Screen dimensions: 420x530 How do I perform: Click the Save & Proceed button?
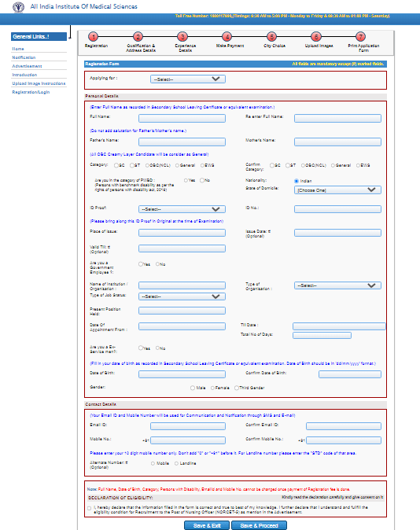tap(259, 525)
